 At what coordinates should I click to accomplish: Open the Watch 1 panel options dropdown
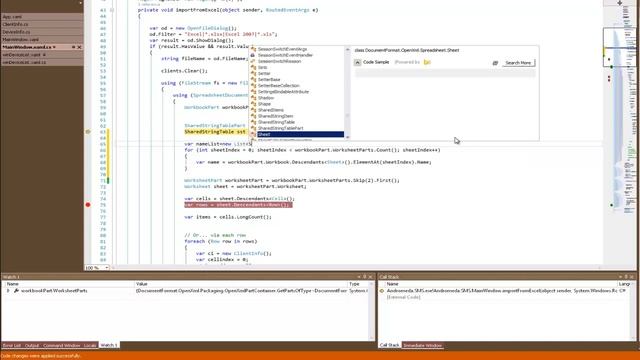[x=359, y=277]
